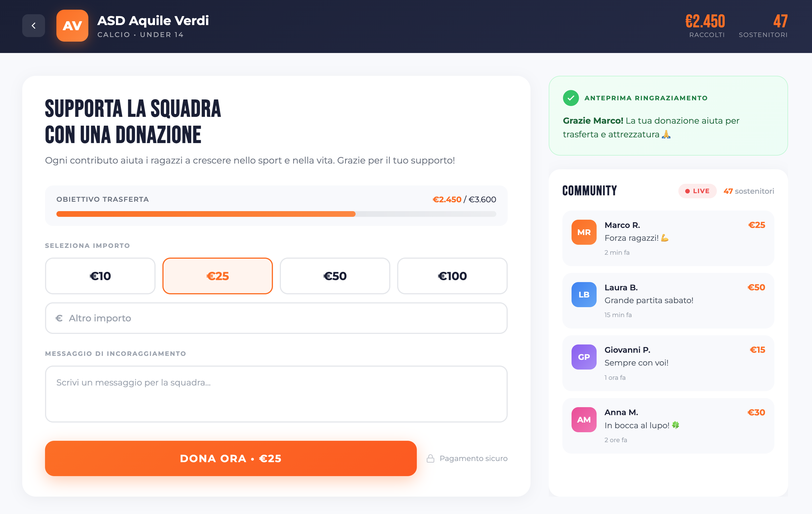Screen dimensions: 812x514
Task: Click Marco R.'s MR avatar
Action: coord(584,232)
